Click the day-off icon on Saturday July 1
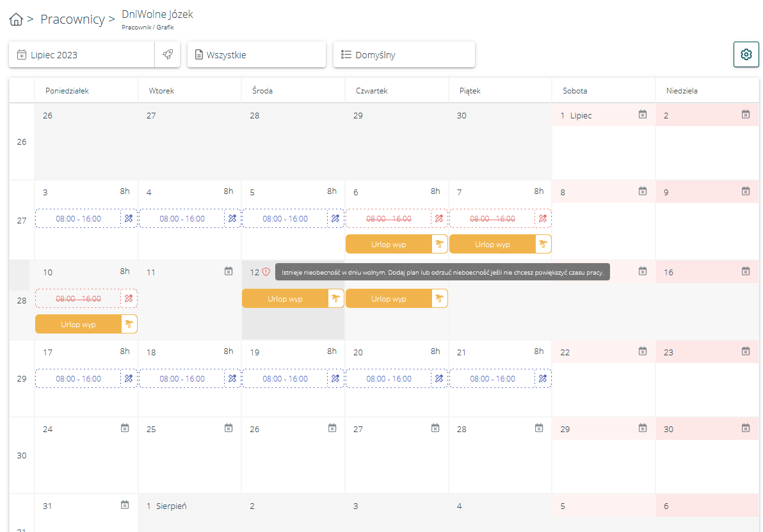The image size is (763, 532). [x=642, y=115]
